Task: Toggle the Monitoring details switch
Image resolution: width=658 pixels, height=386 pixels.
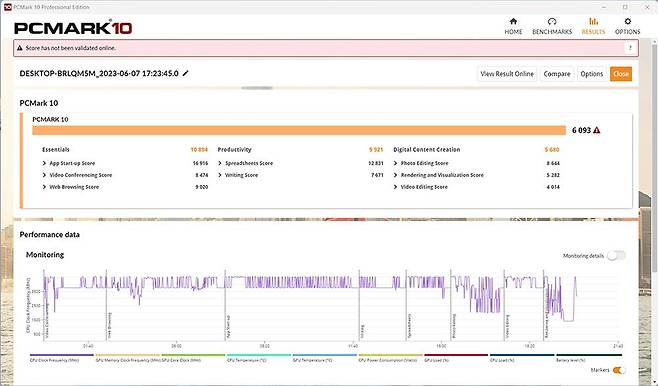Action: pyautogui.click(x=616, y=256)
